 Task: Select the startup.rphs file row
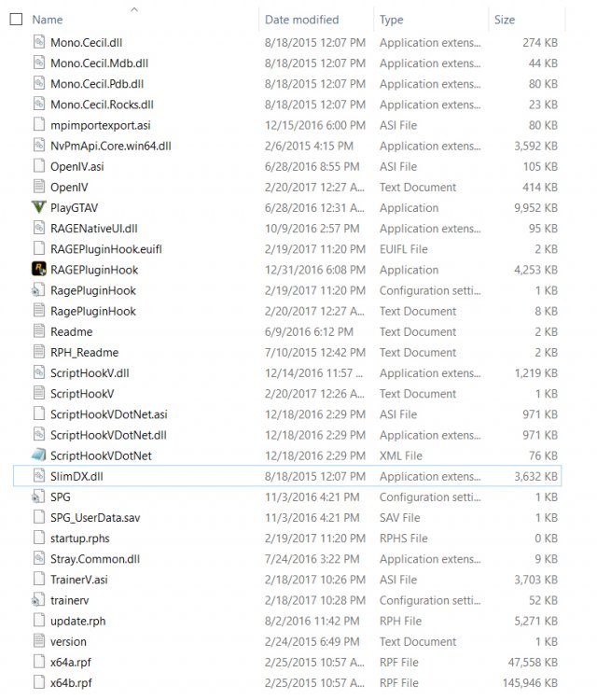coord(287,538)
